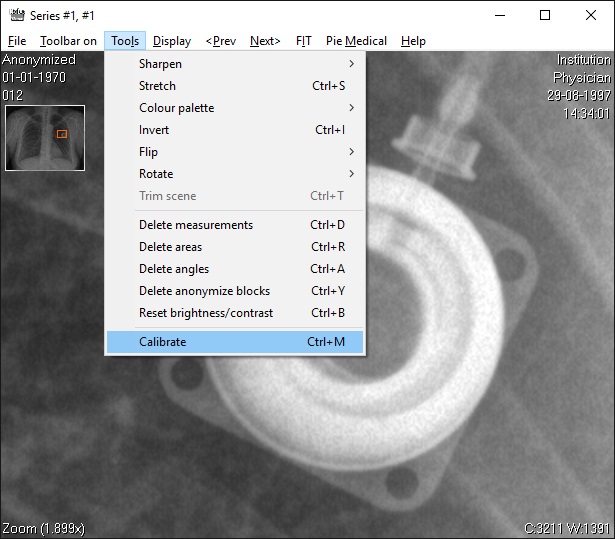Choose Delete anonymize blocks
Screen dimensions: 615x539
235,291
